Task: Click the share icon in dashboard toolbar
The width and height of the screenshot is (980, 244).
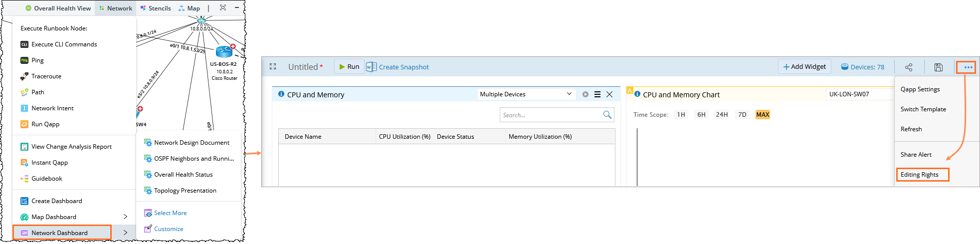Action: pos(908,67)
